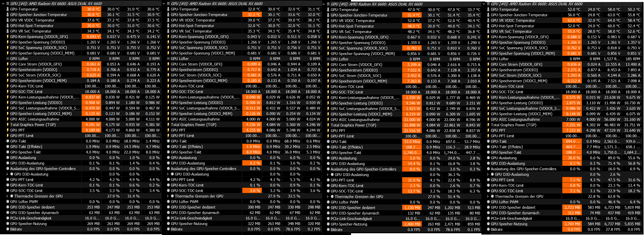Image resolution: width=644 pixels, height=235 pixels.
Task: Click thermometer icon of GPU-Speicher-Junction-Temperatur in second panel
Action: click(x=168, y=15)
